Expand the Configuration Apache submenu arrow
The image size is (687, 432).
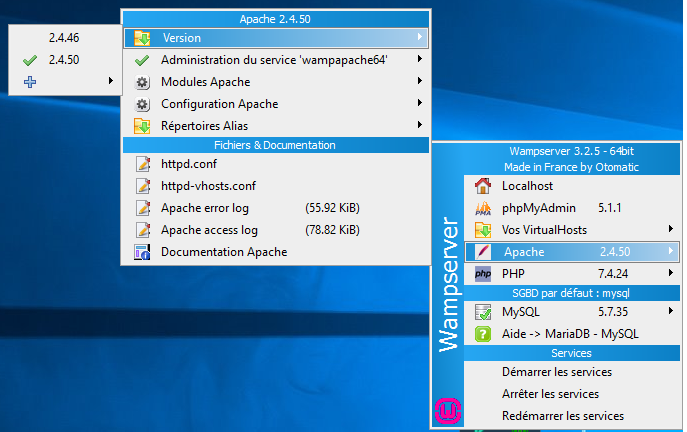coord(420,103)
